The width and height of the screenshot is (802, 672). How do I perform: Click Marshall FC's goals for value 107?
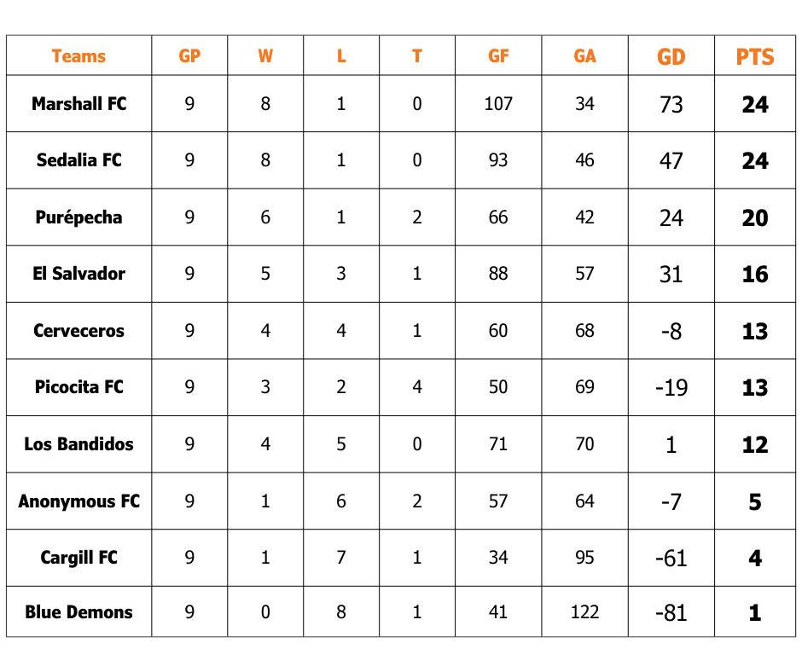[498, 104]
